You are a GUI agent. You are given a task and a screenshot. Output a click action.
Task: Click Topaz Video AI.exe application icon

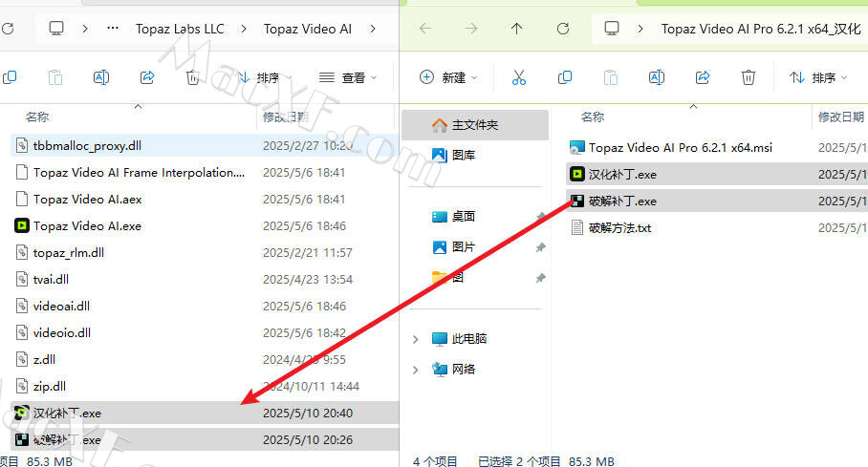22,225
